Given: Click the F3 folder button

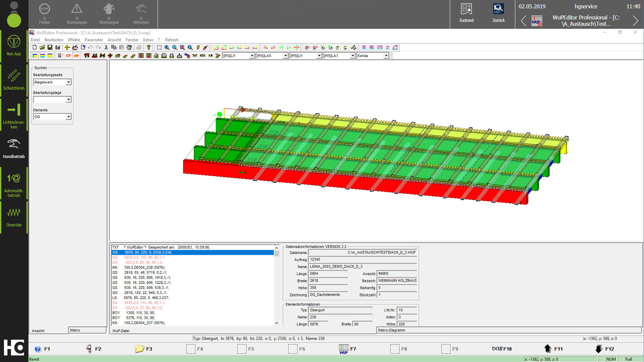Looking at the screenshot, I should 144,349.
